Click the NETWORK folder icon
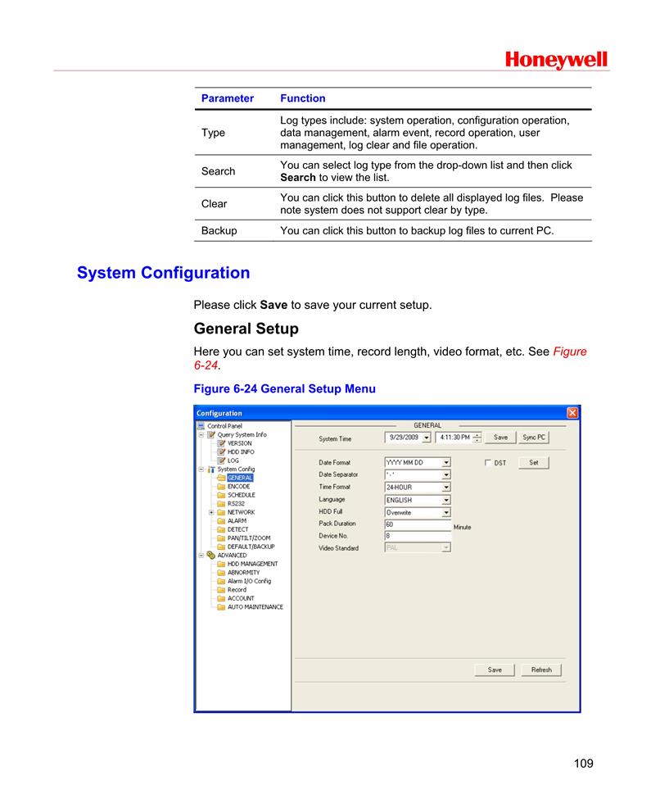This screenshot has height=812, width=669. [x=221, y=512]
